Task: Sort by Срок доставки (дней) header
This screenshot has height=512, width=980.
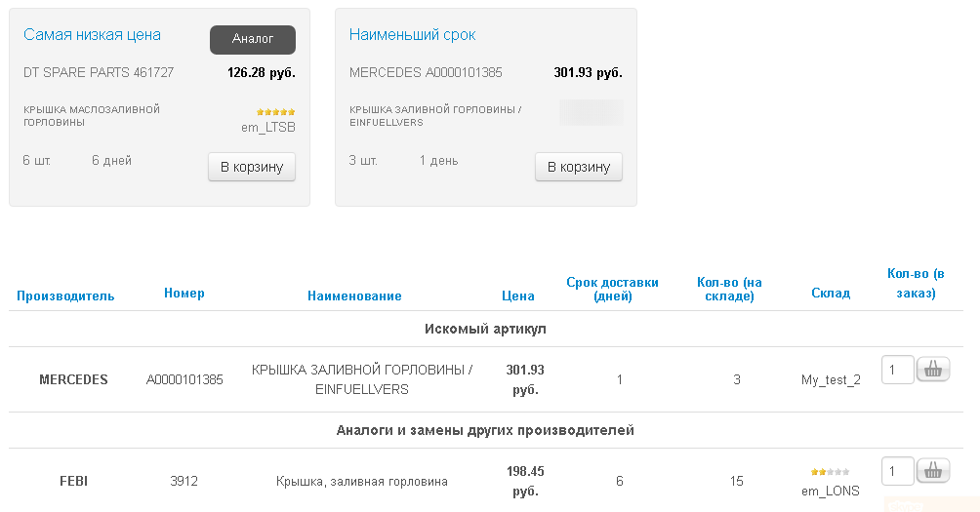Action: 613,289
